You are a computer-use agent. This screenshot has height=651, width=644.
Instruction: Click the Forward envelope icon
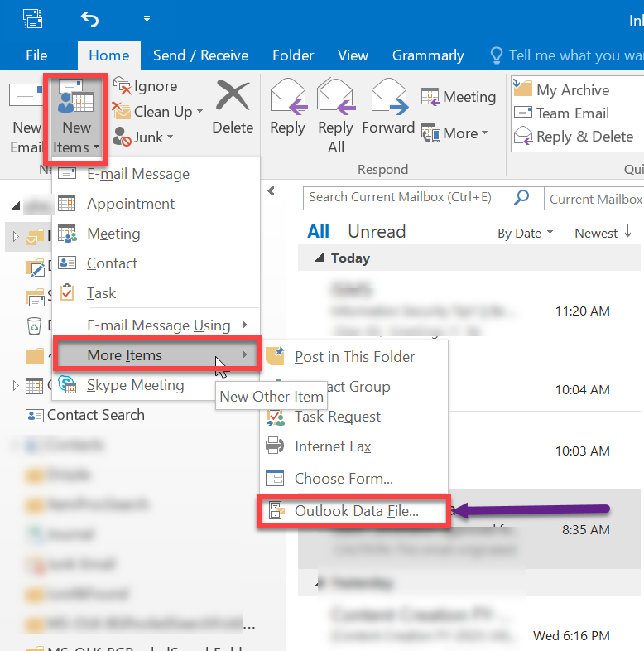[x=389, y=96]
